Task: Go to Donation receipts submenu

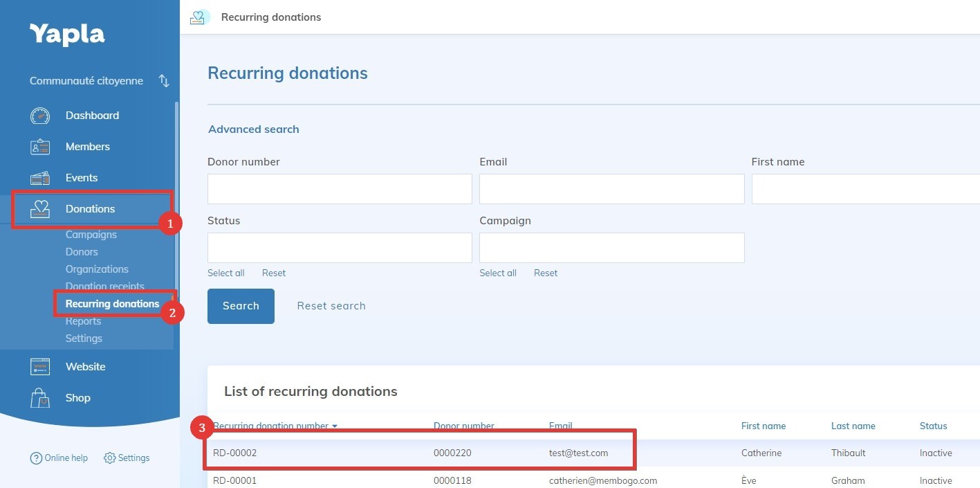Action: 104,287
